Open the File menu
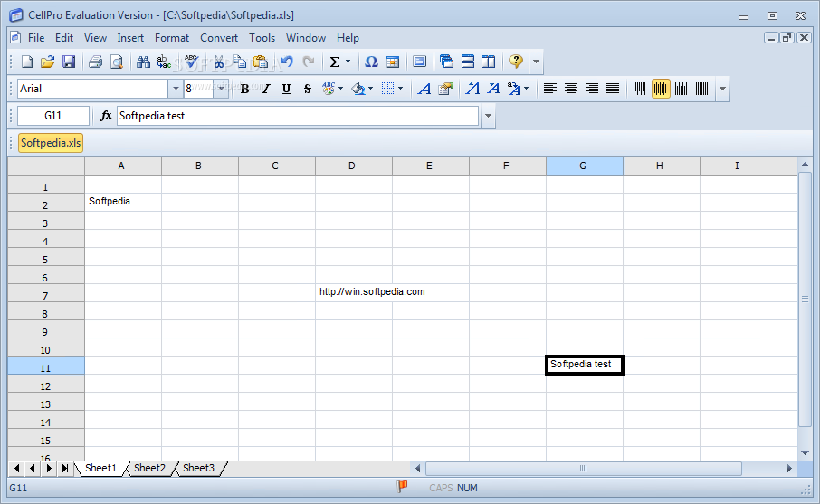 tap(36, 38)
